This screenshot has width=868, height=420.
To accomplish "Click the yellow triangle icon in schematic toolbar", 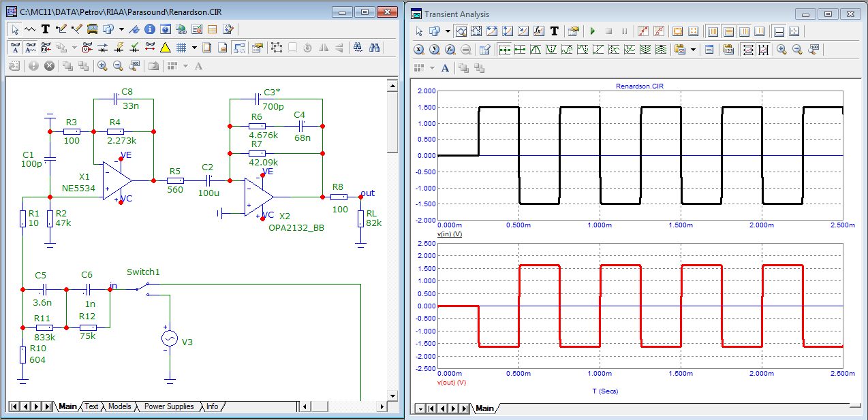I will [x=165, y=48].
